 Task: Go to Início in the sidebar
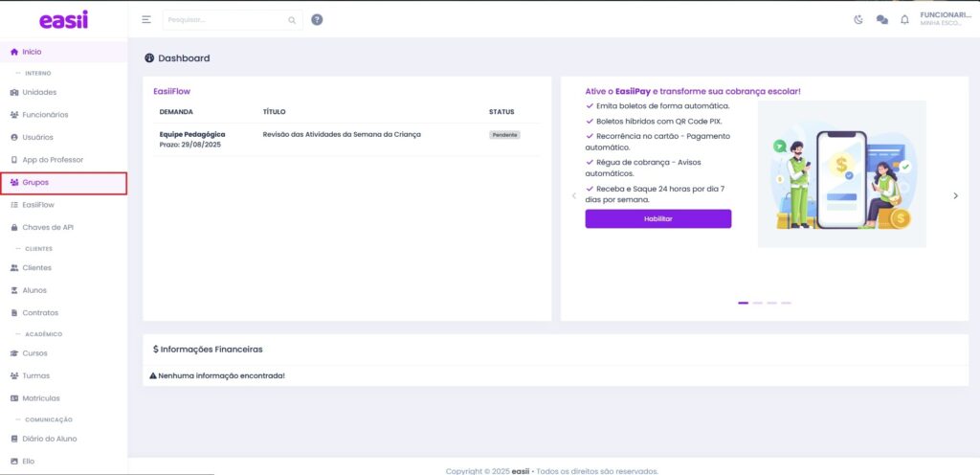(32, 52)
